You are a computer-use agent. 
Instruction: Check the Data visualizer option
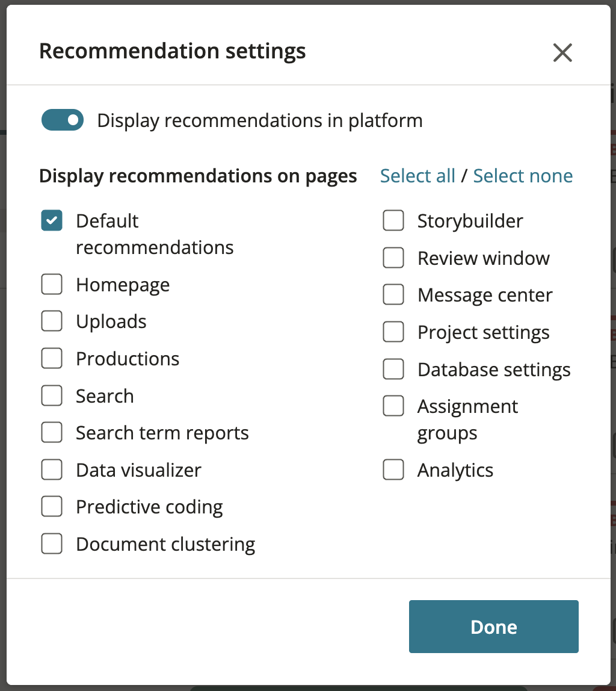click(52, 469)
